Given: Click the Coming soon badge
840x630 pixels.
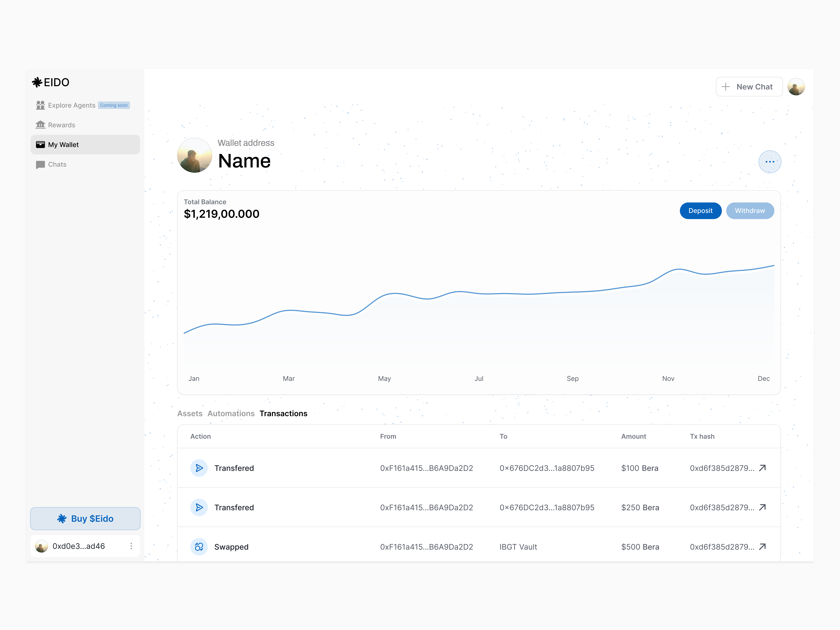Looking at the screenshot, I should (x=114, y=105).
